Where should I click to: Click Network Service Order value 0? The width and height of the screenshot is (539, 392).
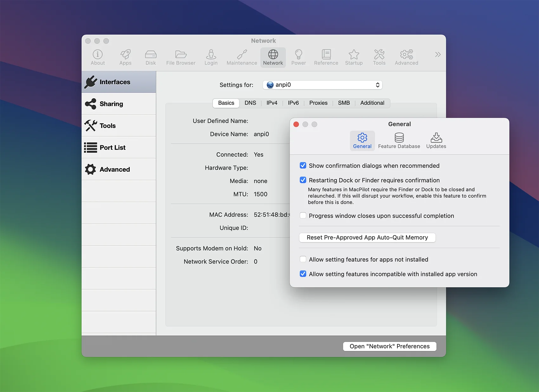[x=256, y=262]
